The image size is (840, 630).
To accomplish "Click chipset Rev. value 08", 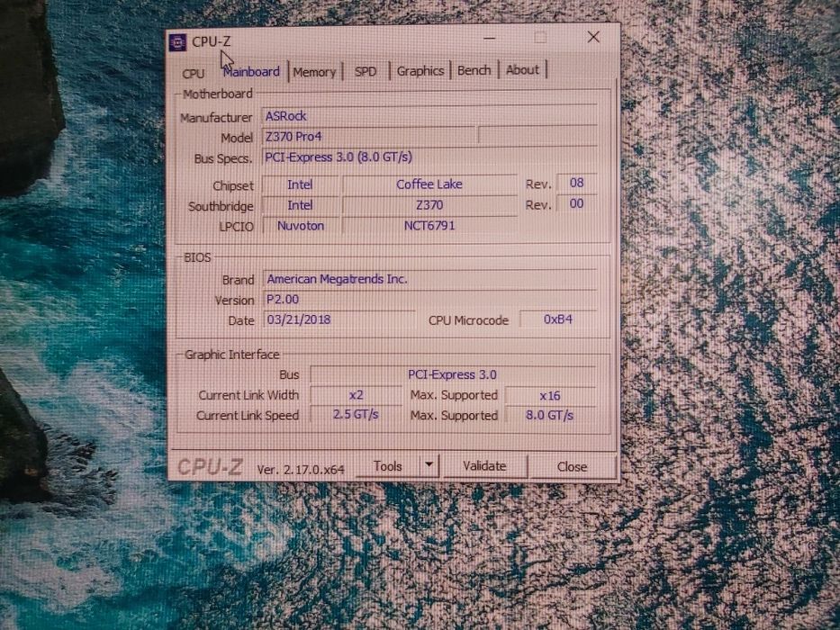I will (576, 184).
